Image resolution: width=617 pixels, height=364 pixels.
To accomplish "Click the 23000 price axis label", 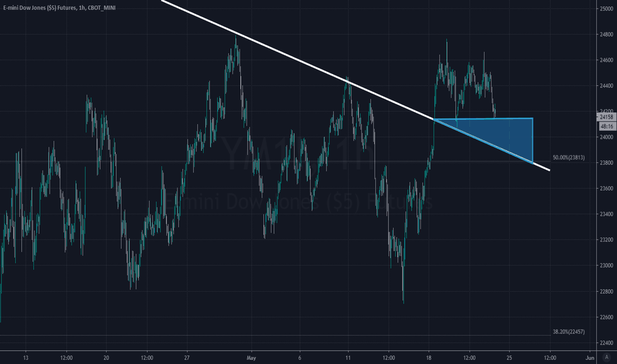I will click(606, 265).
